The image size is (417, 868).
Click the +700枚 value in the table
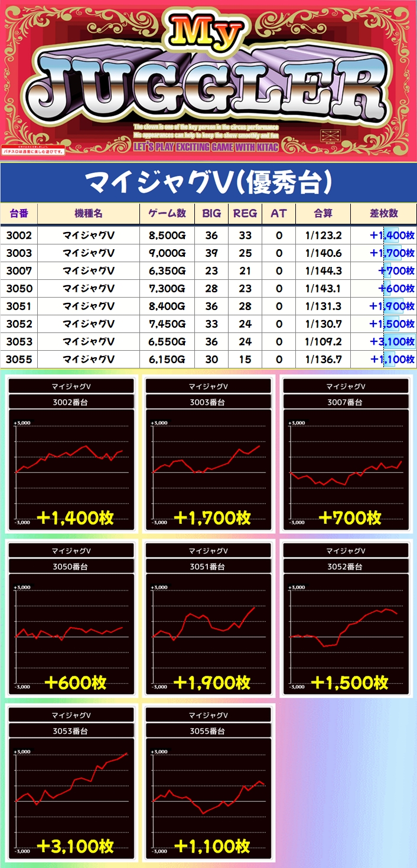pos(397,271)
